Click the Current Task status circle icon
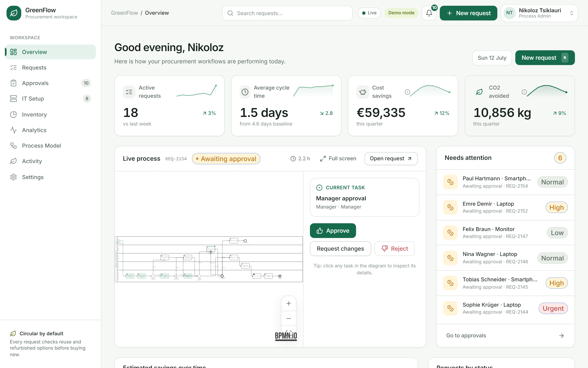The image size is (588, 368). (319, 188)
